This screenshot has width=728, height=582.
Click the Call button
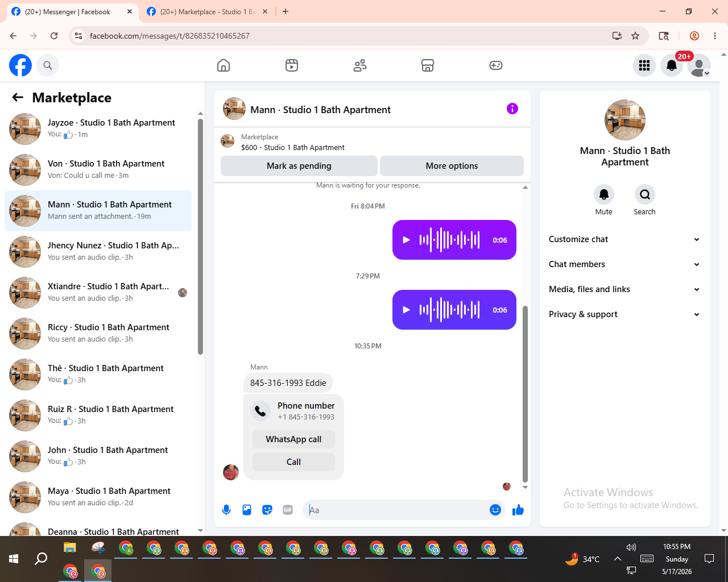click(293, 462)
